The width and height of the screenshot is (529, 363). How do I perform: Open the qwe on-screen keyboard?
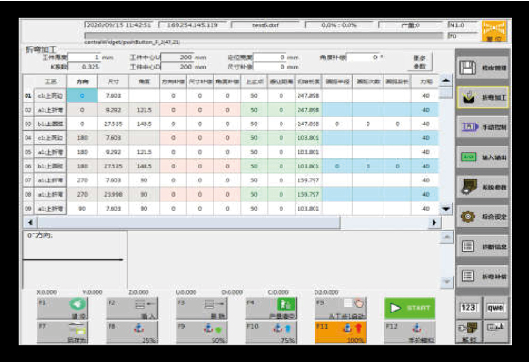coord(496,308)
